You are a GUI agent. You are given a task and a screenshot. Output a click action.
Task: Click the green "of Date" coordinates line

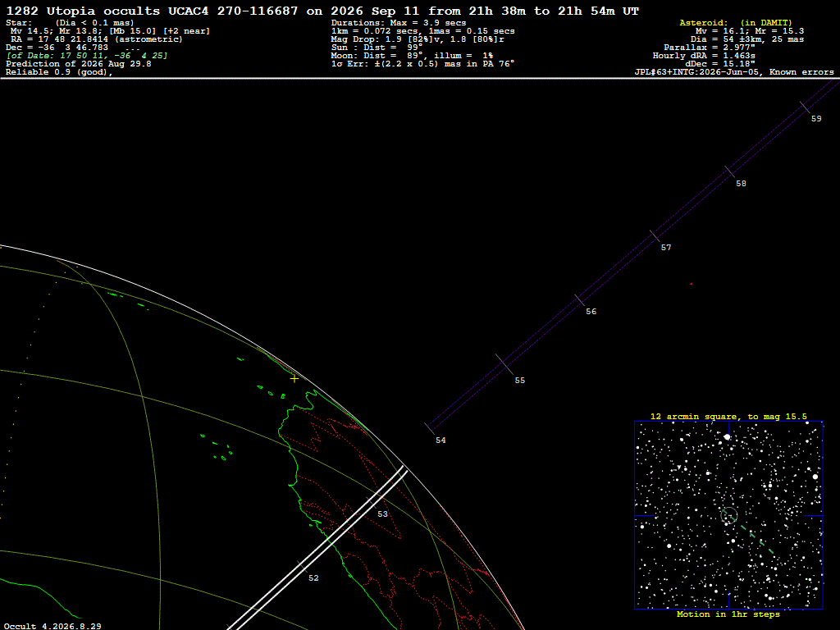point(87,56)
